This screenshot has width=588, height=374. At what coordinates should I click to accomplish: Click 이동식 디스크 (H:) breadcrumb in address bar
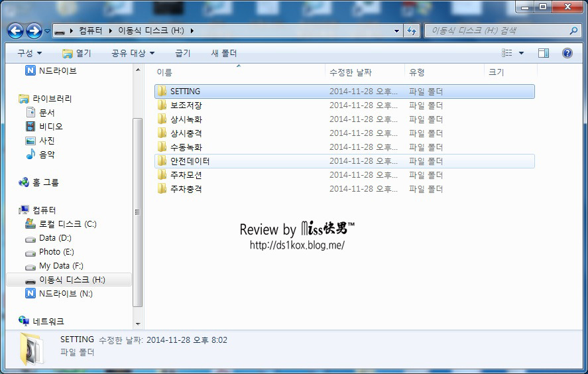(150, 31)
